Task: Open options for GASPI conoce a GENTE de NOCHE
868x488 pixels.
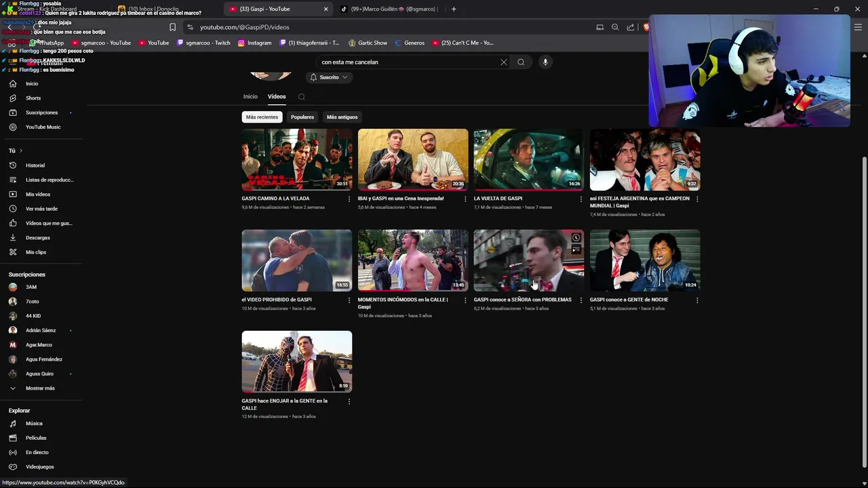Action: [x=697, y=300]
